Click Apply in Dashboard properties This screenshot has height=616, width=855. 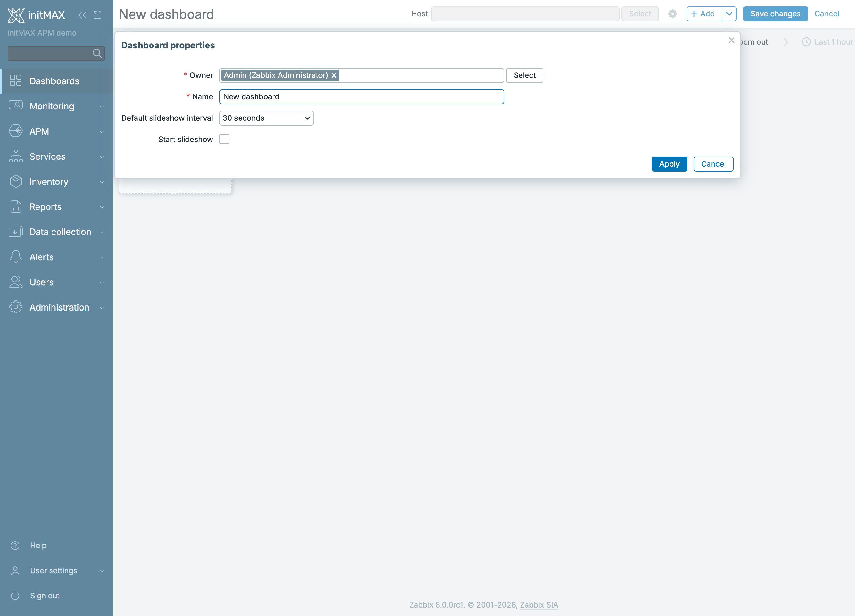(669, 164)
